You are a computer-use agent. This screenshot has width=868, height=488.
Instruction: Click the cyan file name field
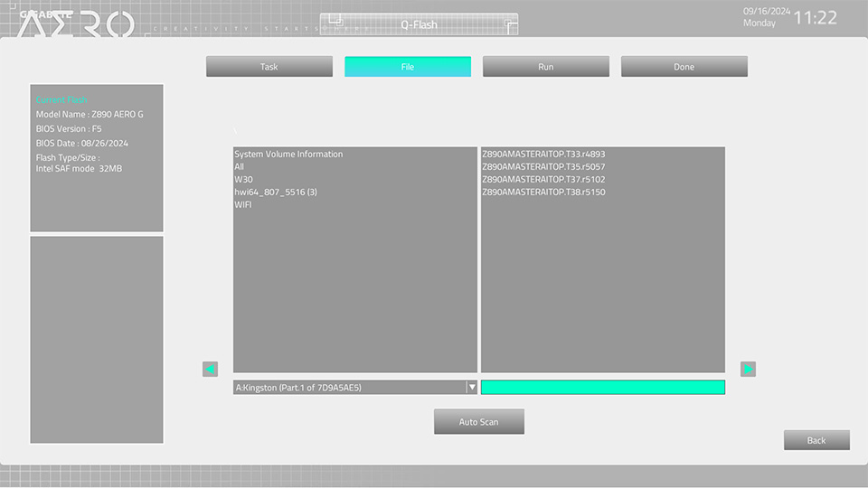click(x=602, y=387)
